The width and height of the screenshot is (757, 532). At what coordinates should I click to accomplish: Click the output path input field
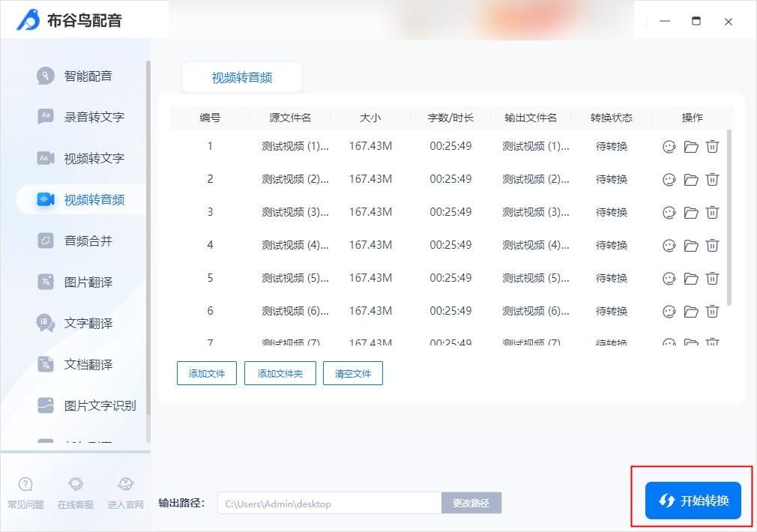pos(329,503)
